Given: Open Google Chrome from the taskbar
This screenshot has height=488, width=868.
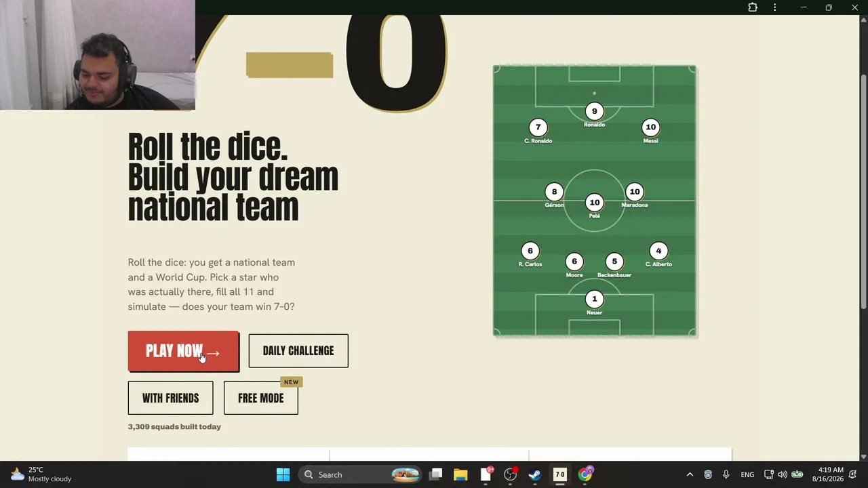Looking at the screenshot, I should [585, 474].
